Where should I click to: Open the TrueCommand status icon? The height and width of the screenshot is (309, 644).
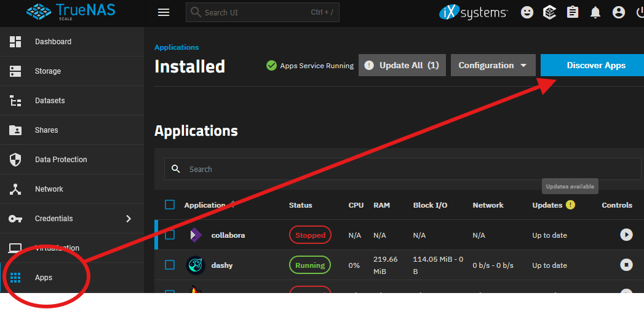(549, 12)
